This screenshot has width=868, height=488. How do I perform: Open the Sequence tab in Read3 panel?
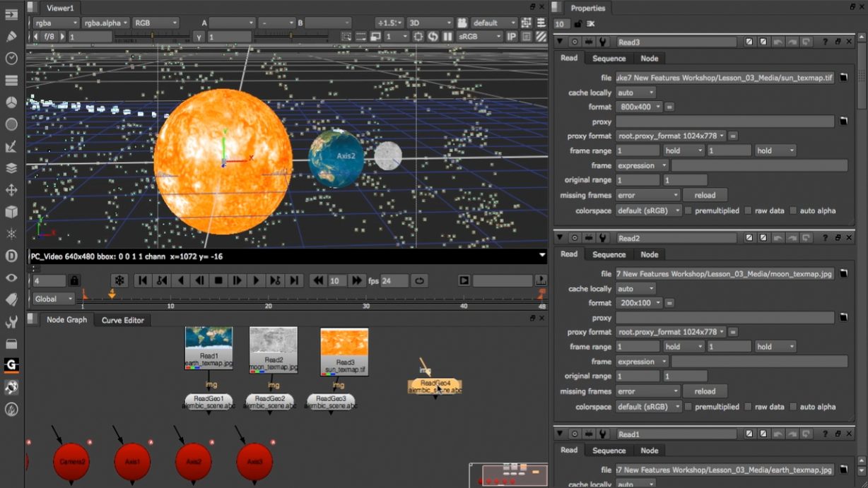click(608, 58)
